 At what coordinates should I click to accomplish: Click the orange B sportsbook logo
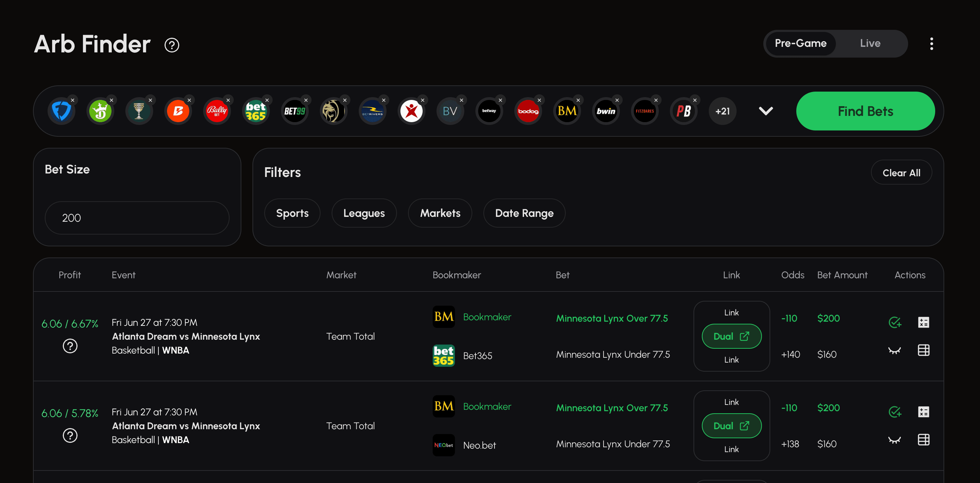178,111
